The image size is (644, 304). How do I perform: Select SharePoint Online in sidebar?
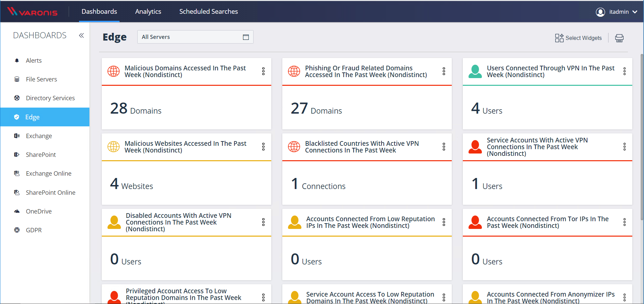(x=51, y=193)
